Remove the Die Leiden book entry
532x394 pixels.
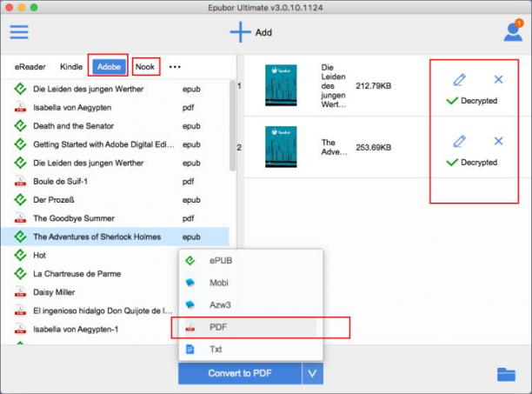[x=498, y=79]
